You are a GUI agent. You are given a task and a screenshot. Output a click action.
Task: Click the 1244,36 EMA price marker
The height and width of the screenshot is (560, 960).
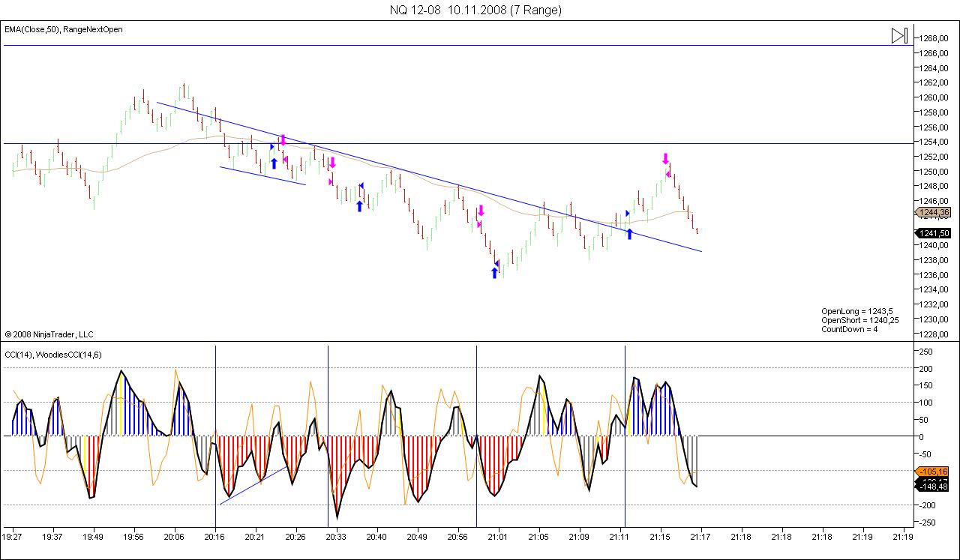coord(934,212)
